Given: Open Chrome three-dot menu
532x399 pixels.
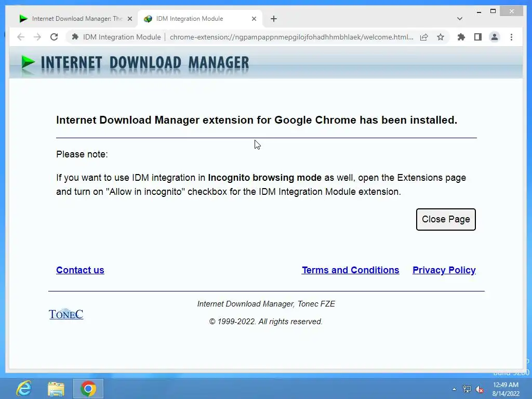Looking at the screenshot, I should 511,37.
